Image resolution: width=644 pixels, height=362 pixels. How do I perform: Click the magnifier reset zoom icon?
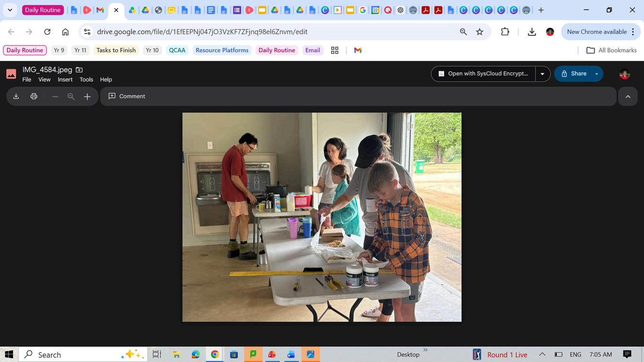[x=71, y=97]
